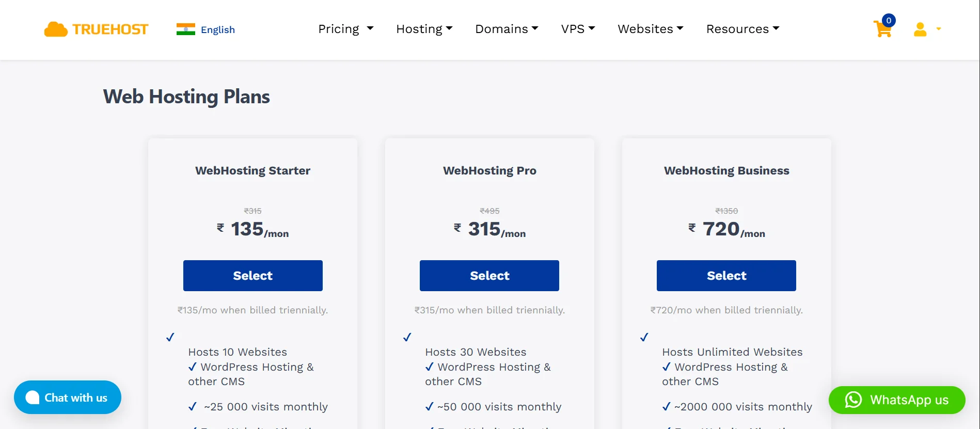Open the account dropdown caret
Viewport: 980px width, 429px height.
tap(939, 29)
